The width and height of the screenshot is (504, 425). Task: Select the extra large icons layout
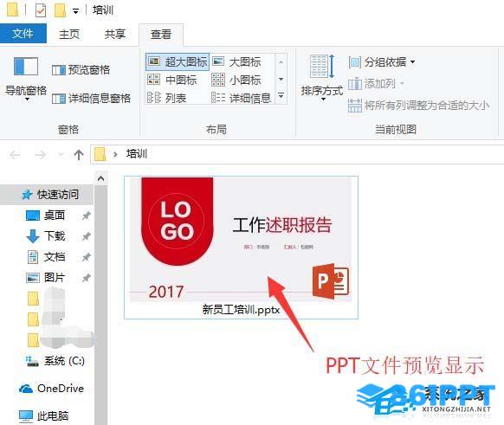click(x=178, y=61)
